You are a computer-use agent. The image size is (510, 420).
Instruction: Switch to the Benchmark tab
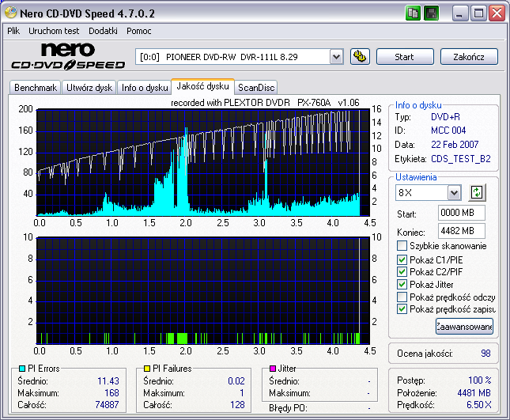coord(36,88)
